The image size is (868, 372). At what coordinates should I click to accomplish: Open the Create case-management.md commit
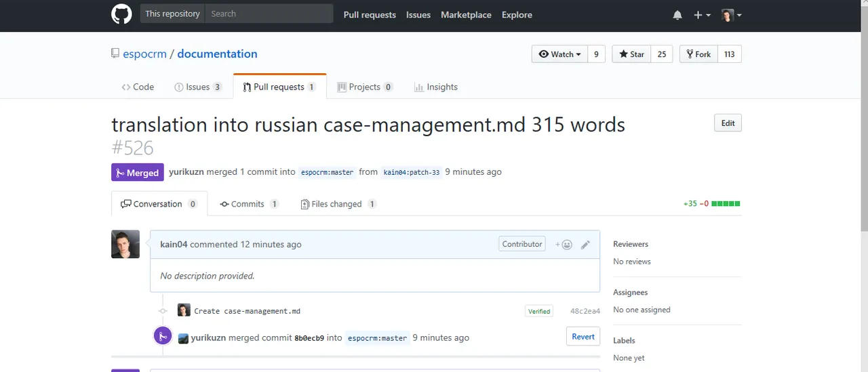pyautogui.click(x=247, y=311)
